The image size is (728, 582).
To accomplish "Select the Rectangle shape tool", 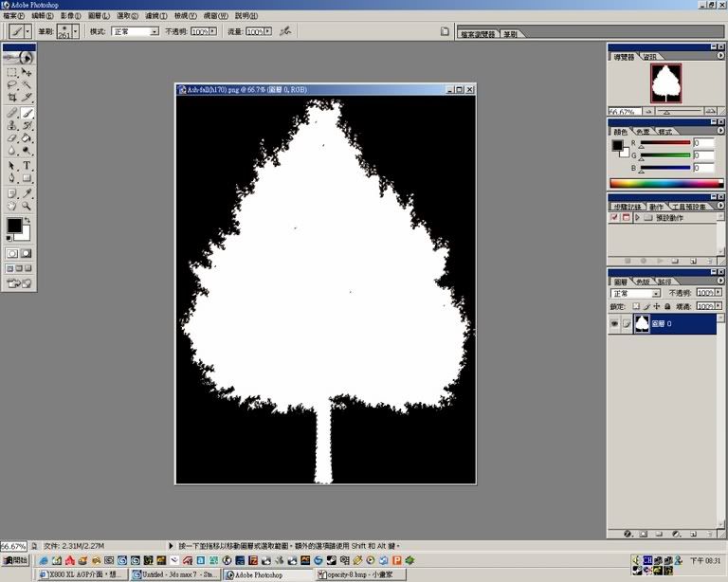I will [x=27, y=178].
